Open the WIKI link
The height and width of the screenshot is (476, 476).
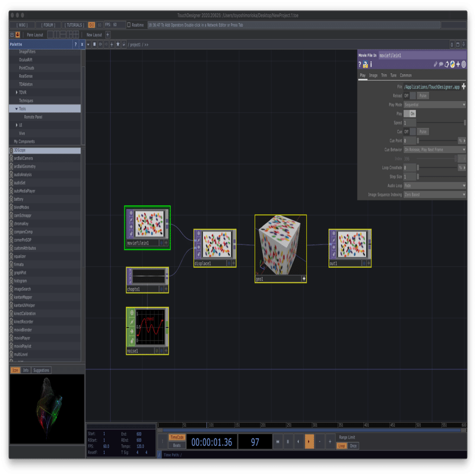pyautogui.click(x=21, y=25)
